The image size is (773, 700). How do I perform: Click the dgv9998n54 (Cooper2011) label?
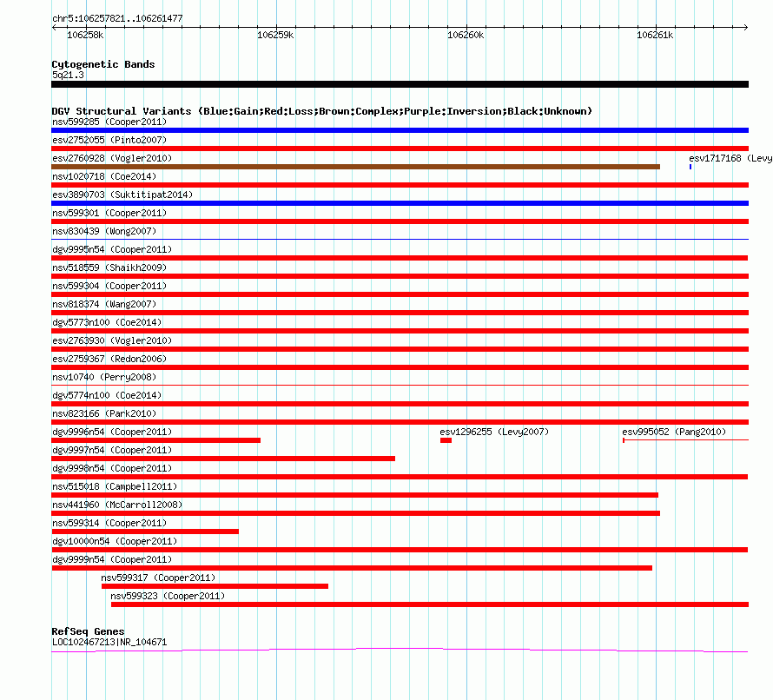(112, 468)
